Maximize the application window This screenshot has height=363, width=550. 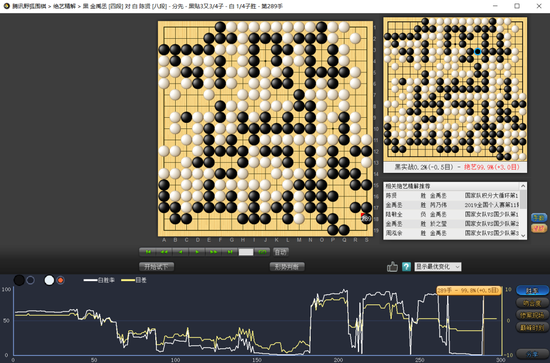(517, 6)
